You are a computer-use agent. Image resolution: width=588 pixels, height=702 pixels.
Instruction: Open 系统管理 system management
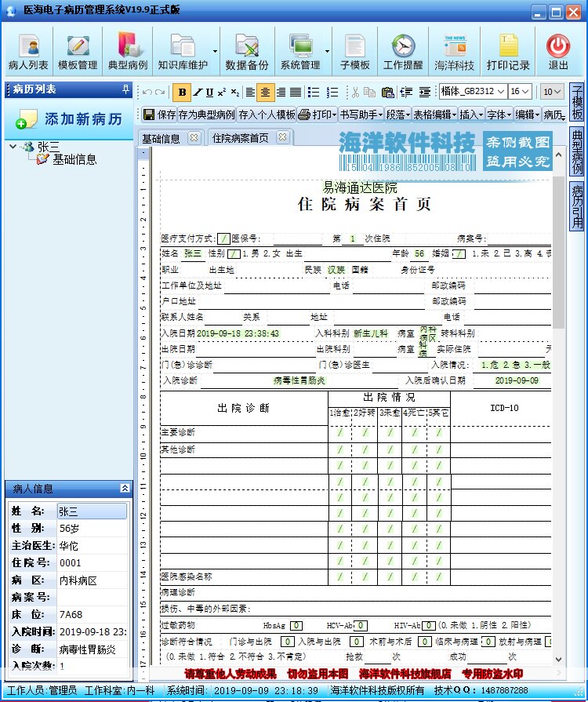300,52
